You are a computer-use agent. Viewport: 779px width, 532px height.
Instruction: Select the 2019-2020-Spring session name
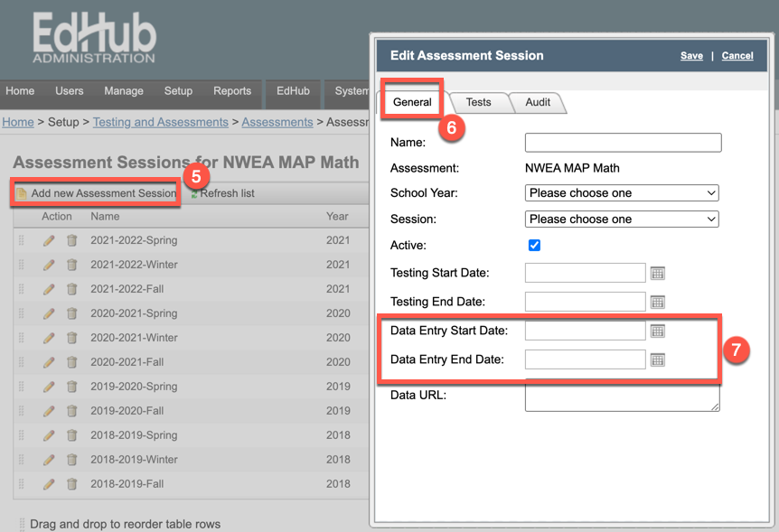[134, 387]
